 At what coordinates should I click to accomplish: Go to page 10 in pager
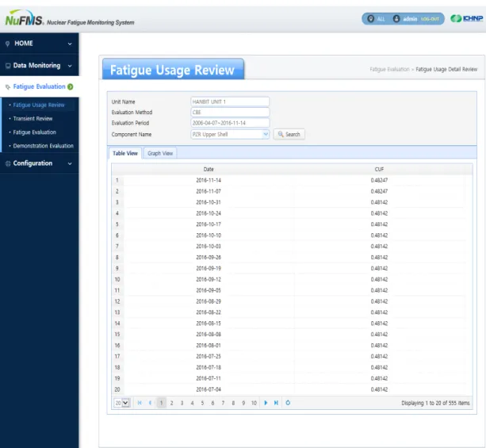point(254,403)
